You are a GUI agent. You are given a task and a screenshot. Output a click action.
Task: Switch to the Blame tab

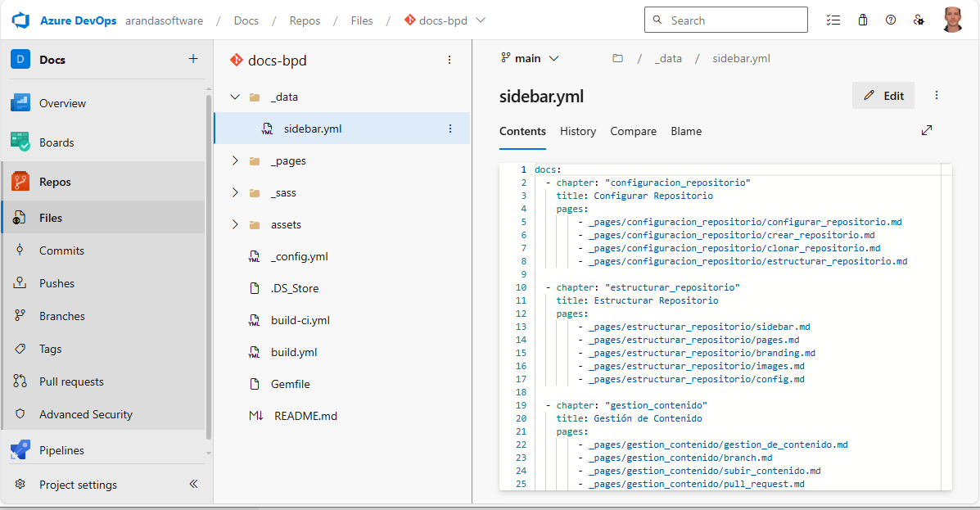(x=685, y=131)
